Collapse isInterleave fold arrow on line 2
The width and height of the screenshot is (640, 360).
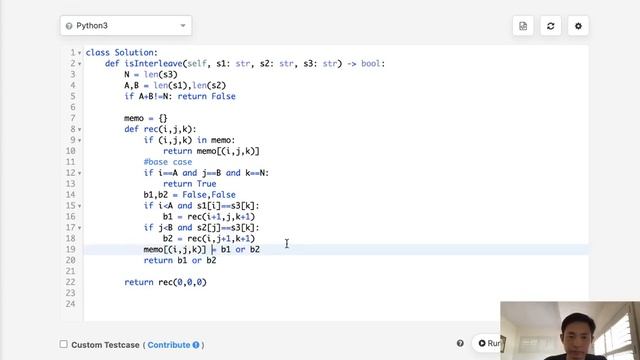[80, 64]
